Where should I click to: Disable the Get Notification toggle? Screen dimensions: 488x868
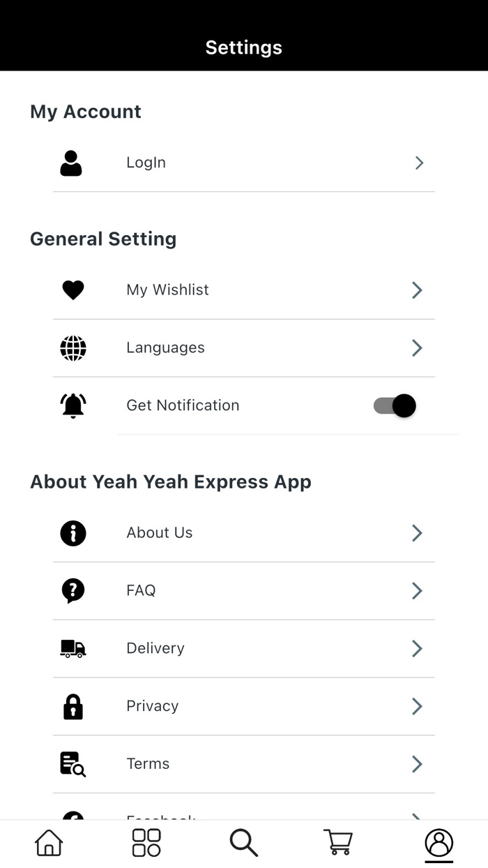(395, 405)
